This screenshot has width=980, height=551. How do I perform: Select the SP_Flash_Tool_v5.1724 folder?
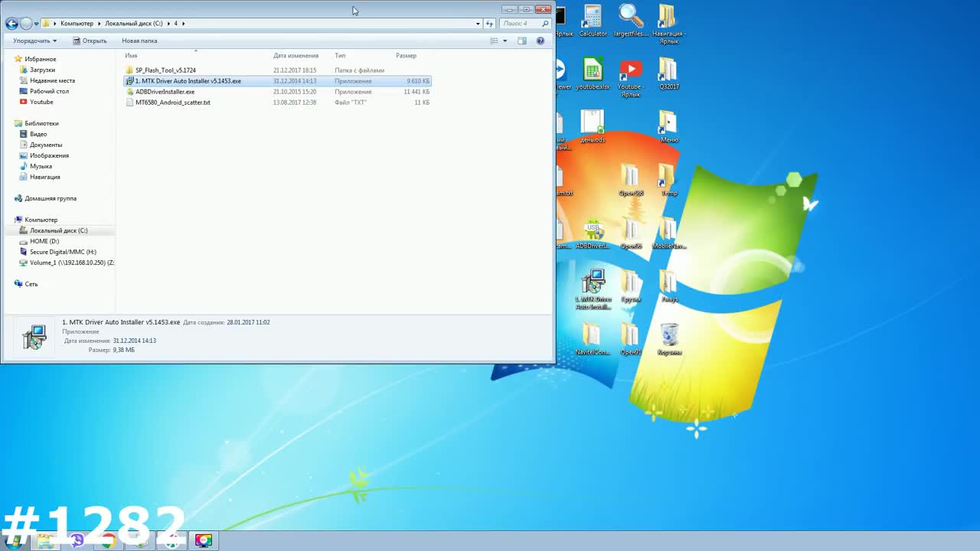click(x=278, y=70)
